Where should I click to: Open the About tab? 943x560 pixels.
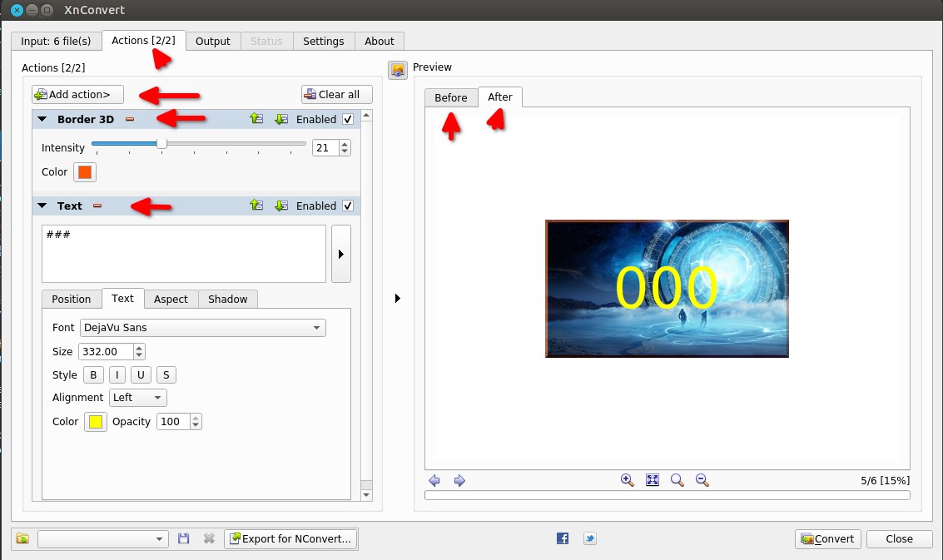pos(380,41)
